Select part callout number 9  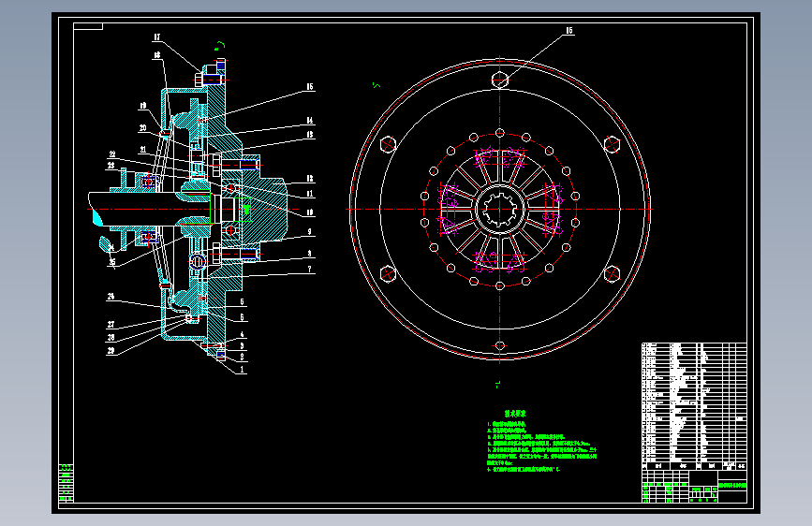(x=310, y=232)
